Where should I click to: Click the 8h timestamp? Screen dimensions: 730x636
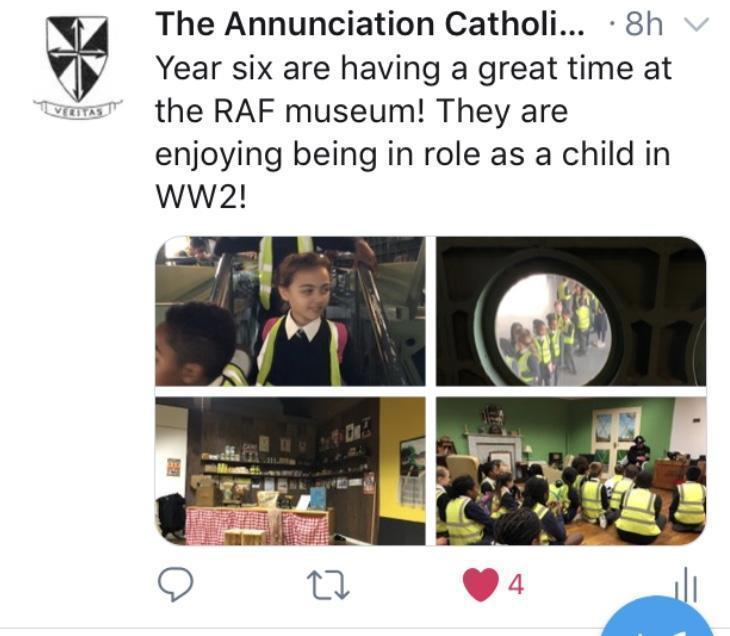pyautogui.click(x=644, y=24)
